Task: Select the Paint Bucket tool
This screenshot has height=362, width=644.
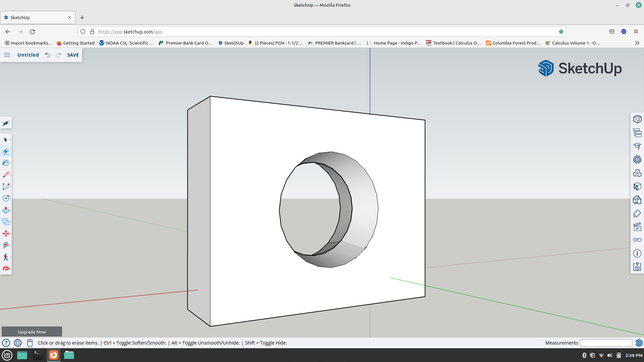Action: pyautogui.click(x=6, y=163)
